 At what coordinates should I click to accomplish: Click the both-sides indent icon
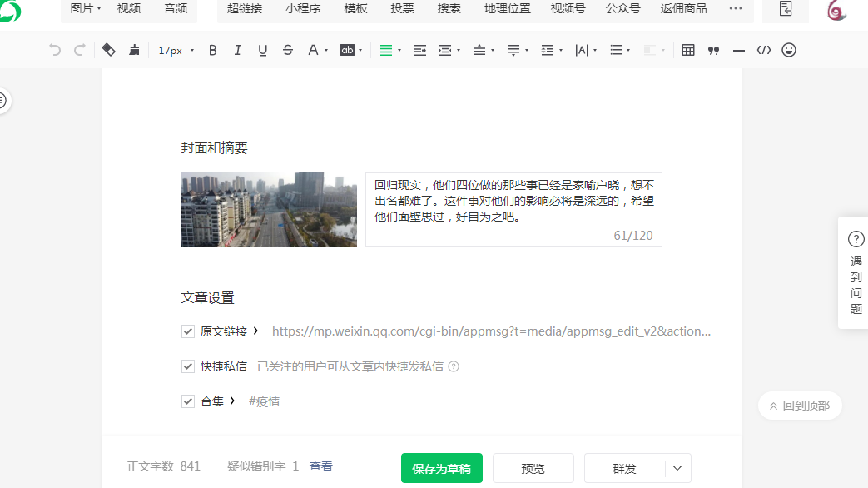coord(445,51)
